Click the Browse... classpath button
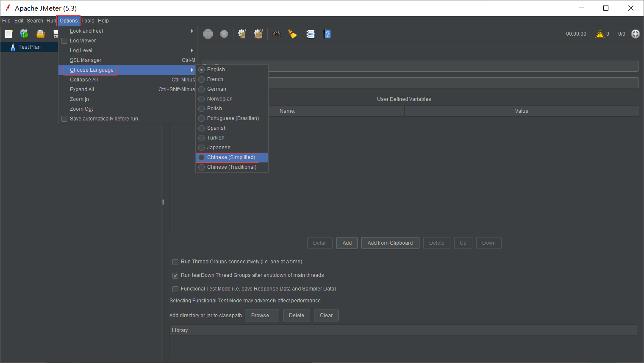644x363 pixels. (x=262, y=316)
